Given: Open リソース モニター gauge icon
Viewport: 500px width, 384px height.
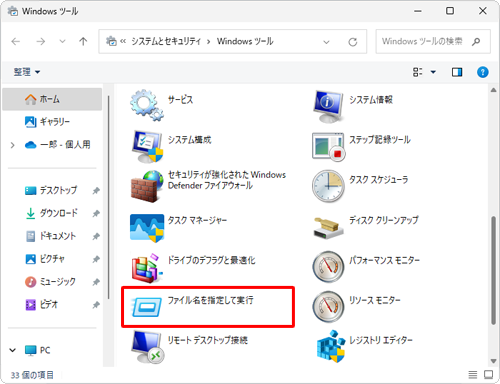Looking at the screenshot, I should pos(328,307).
